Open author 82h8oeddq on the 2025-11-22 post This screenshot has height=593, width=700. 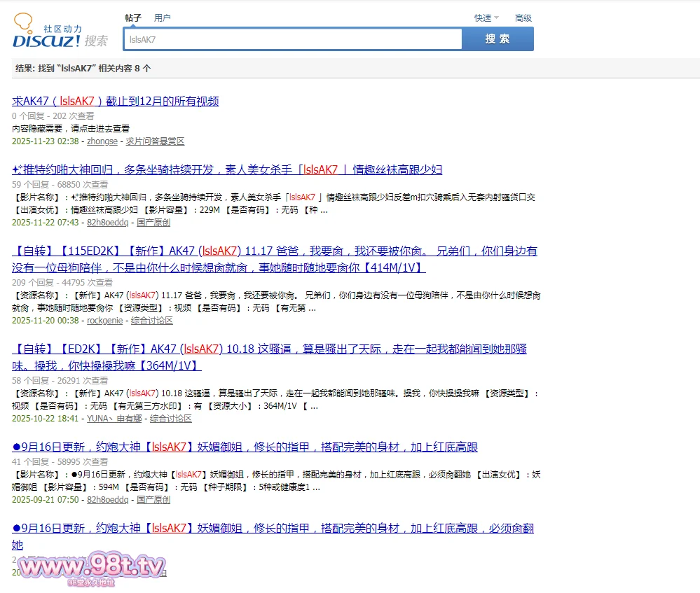coord(107,223)
